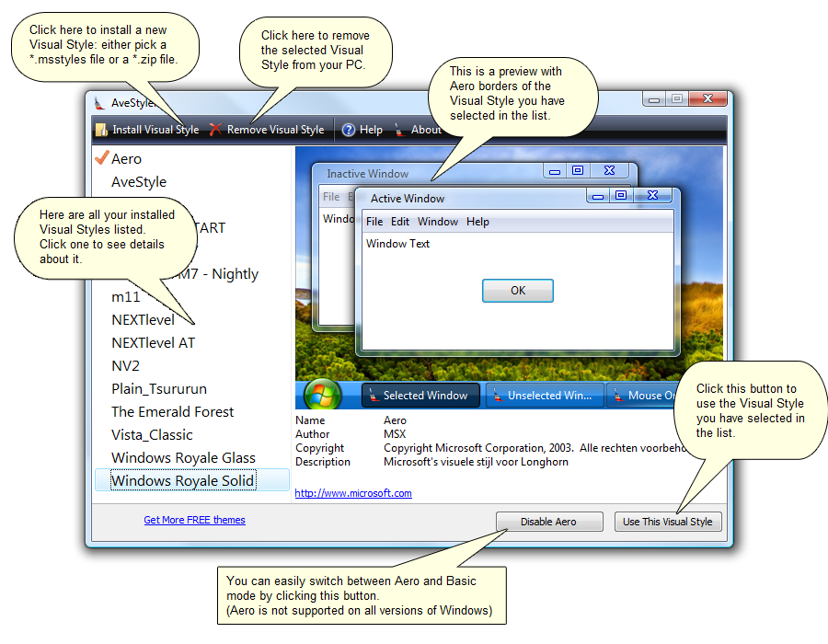The height and width of the screenshot is (644, 828).
Task: Click the red X Remove Visual Style icon
Action: point(215,130)
